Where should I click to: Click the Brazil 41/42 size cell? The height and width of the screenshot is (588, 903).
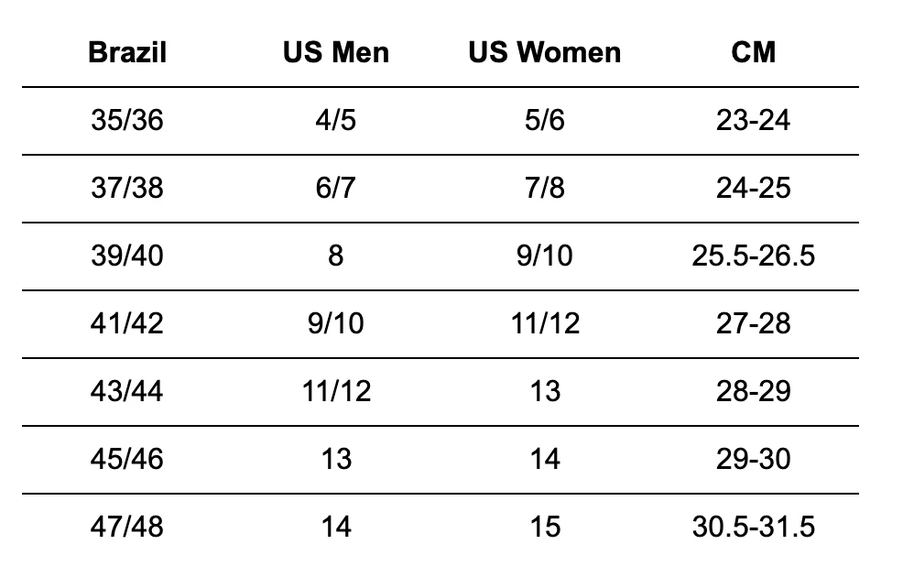(127, 323)
